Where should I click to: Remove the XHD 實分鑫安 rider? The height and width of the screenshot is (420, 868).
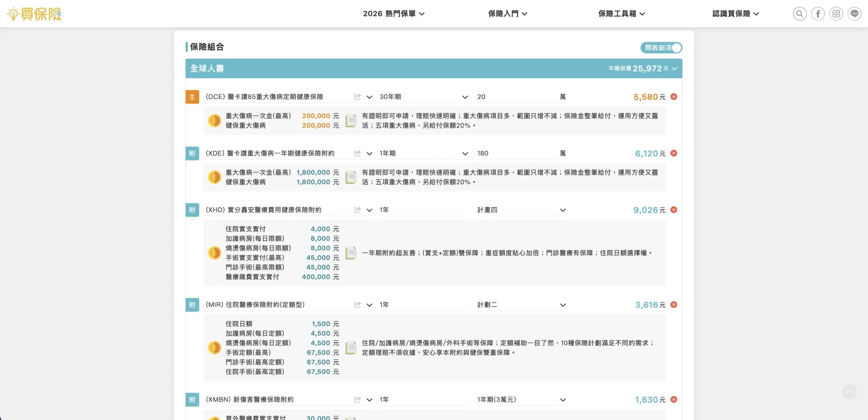click(674, 210)
